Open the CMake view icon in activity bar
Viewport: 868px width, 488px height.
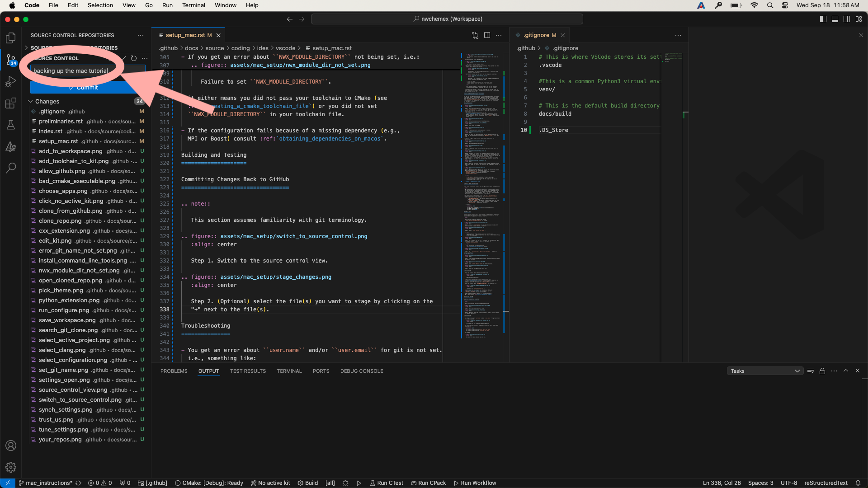[x=11, y=146]
